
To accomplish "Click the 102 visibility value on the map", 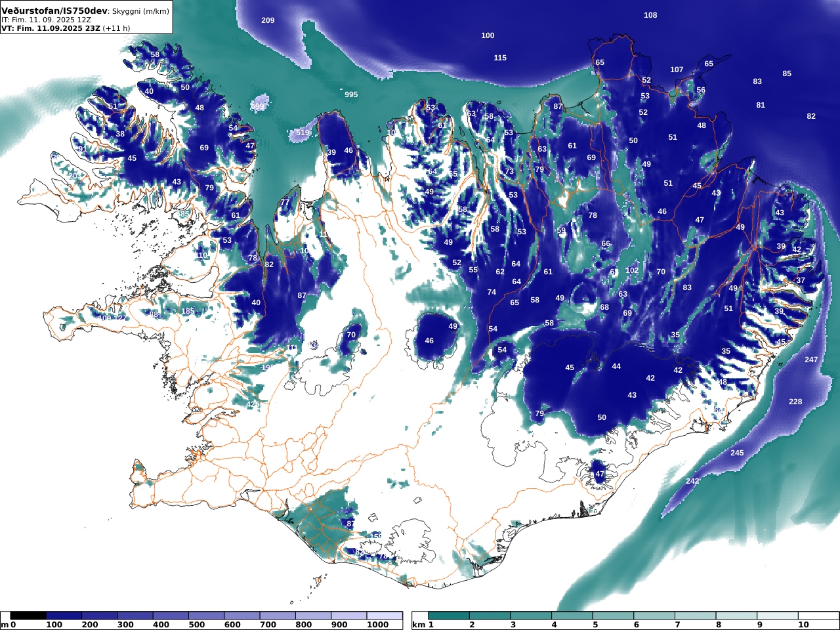I will [632, 270].
